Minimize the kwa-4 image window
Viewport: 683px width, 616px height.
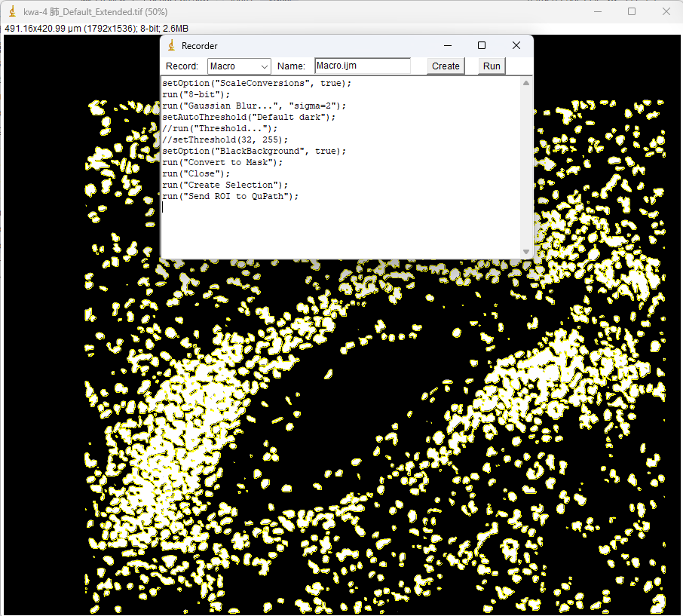598,11
